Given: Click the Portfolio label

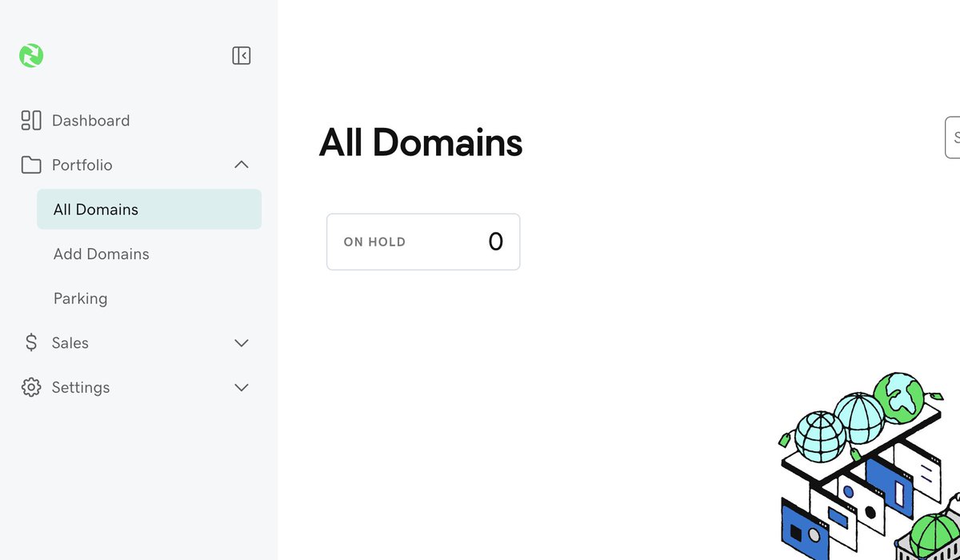Looking at the screenshot, I should pos(82,165).
